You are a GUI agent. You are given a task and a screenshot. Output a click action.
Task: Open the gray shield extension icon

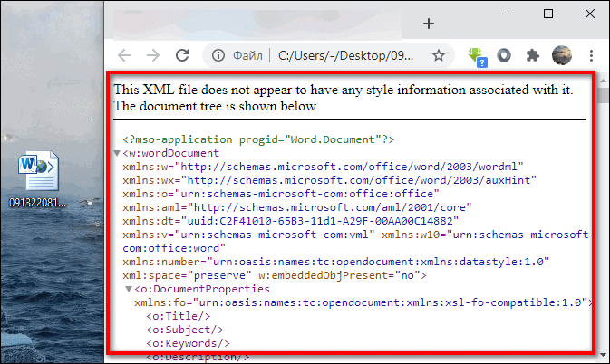(x=504, y=55)
